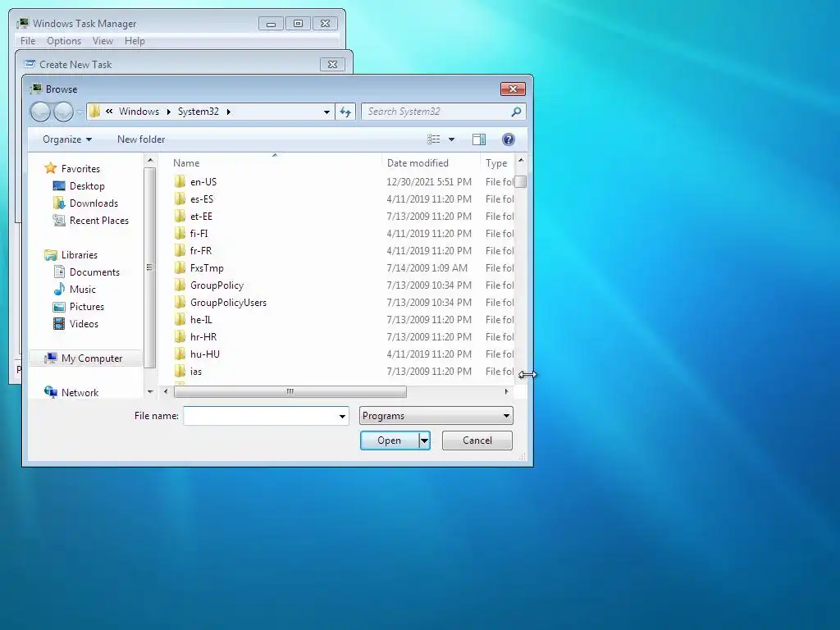The width and height of the screenshot is (840, 630).
Task: Open Help menu in Task Manager
Action: click(x=135, y=41)
